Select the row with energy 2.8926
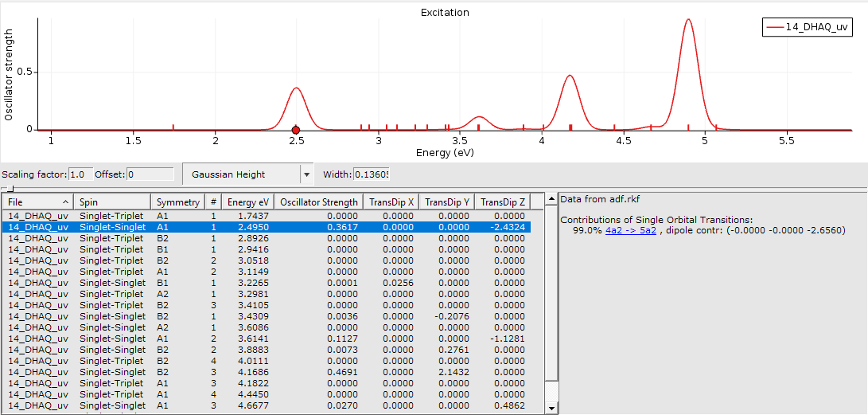The image size is (868, 415). point(267,238)
